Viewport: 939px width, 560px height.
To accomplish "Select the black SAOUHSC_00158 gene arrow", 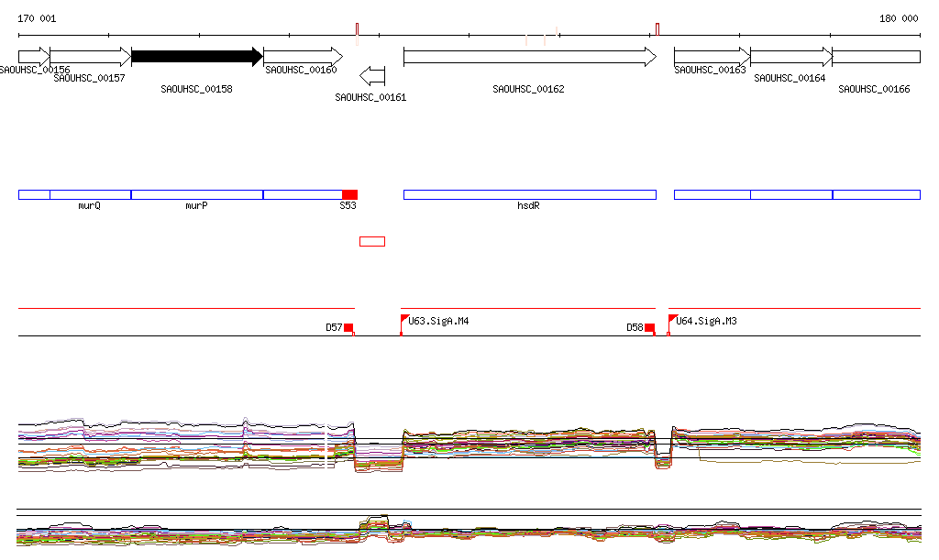I will pyautogui.click(x=197, y=57).
